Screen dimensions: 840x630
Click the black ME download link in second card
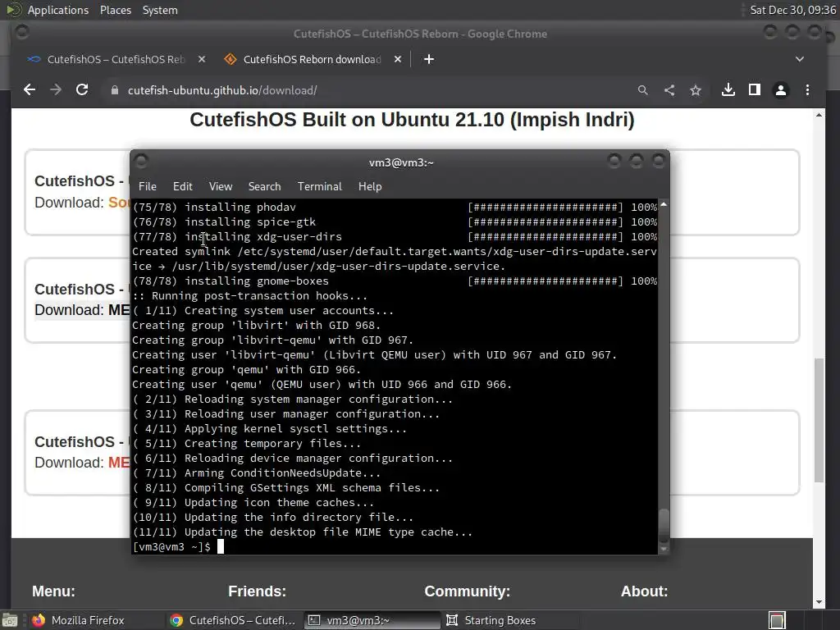coord(119,309)
